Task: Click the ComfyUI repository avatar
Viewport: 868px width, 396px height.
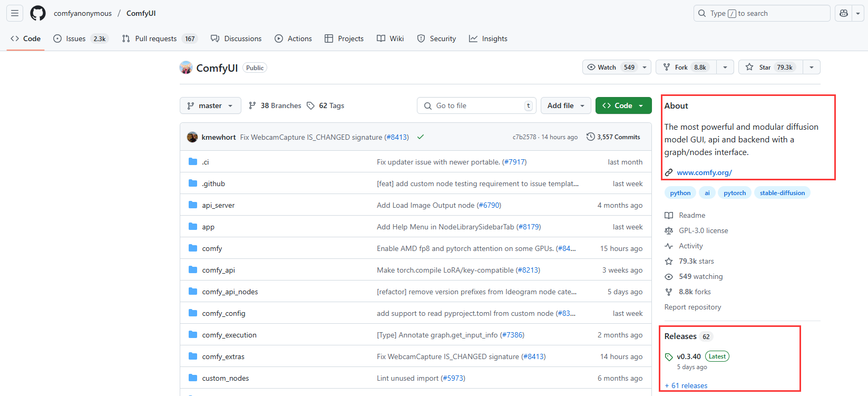Action: coord(186,67)
